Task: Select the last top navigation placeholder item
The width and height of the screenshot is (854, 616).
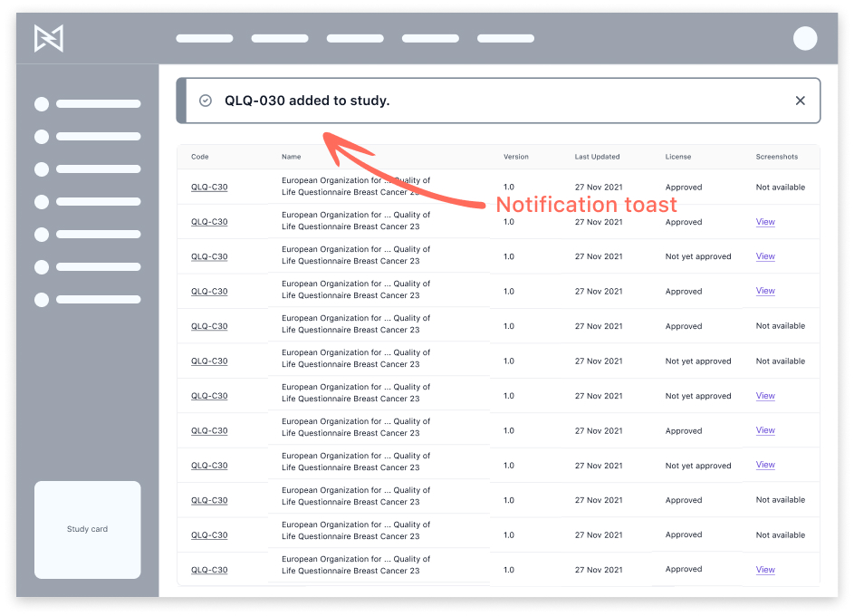Action: pyautogui.click(x=505, y=38)
